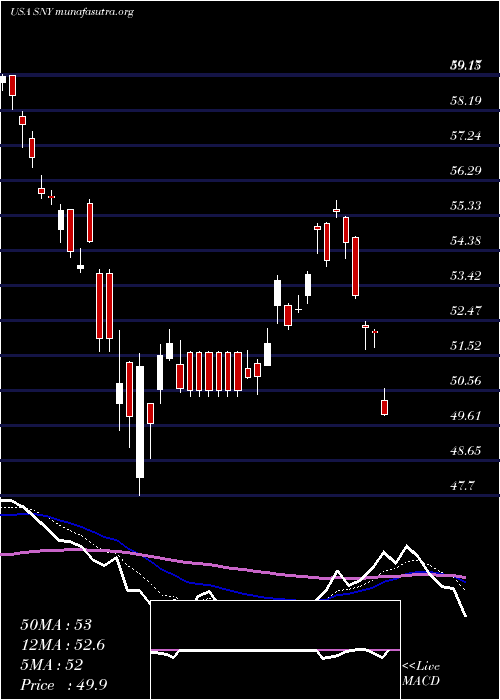This screenshot has height=700, width=500.
Task: Select the 57.24 price axis label
Action: tap(465, 136)
